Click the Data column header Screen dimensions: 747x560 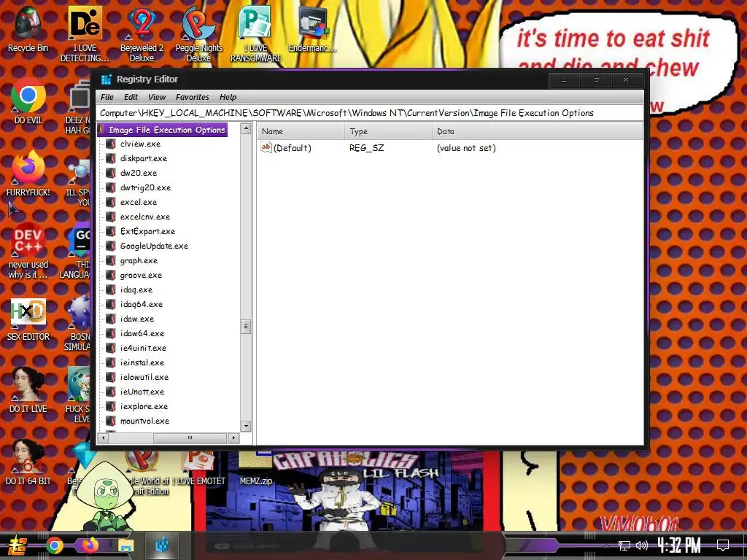click(x=538, y=131)
